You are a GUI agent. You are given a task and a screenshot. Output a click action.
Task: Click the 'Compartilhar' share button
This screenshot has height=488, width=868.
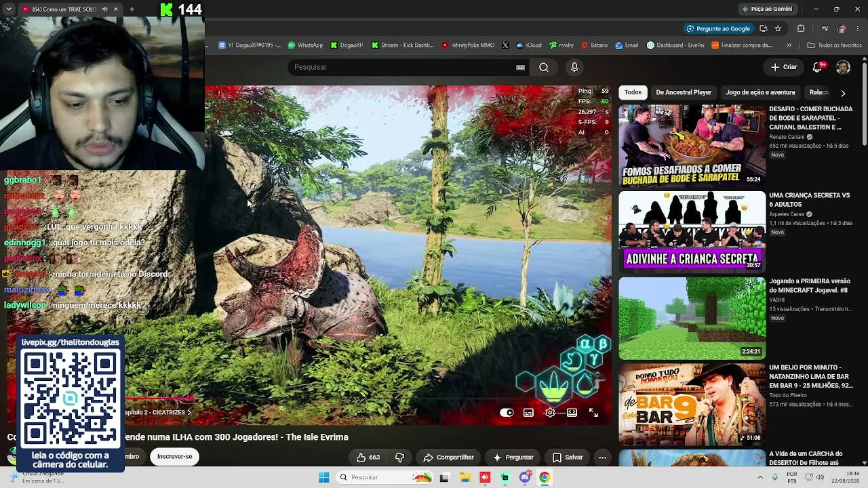[x=448, y=457]
